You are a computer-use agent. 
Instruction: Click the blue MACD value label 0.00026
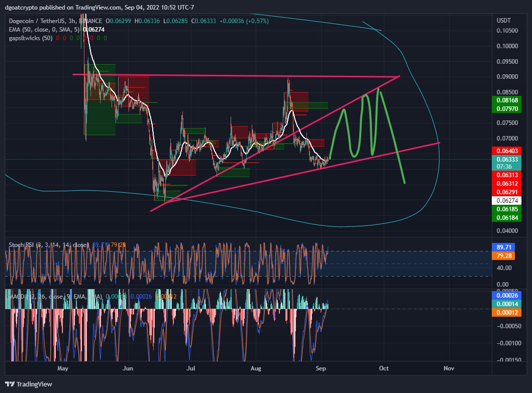pyautogui.click(x=507, y=295)
